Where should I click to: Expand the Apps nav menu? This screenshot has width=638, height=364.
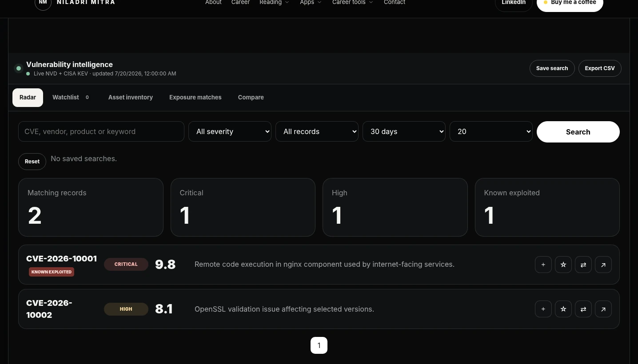pos(311,3)
